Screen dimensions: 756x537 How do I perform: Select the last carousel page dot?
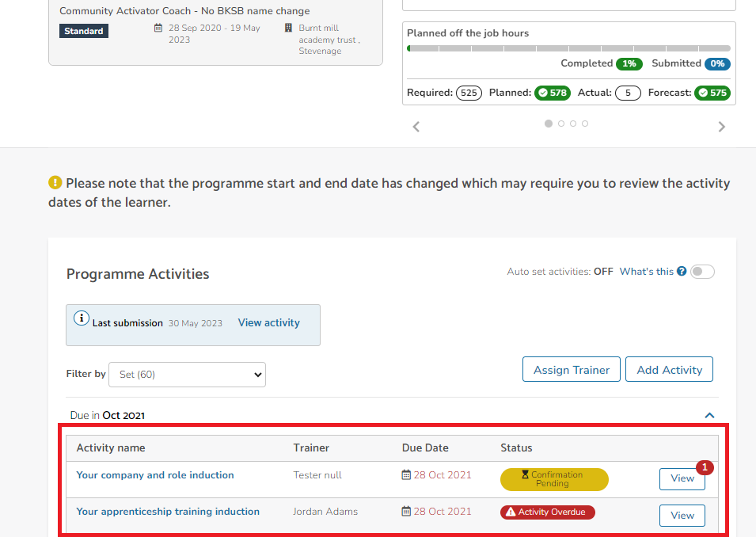coord(585,124)
